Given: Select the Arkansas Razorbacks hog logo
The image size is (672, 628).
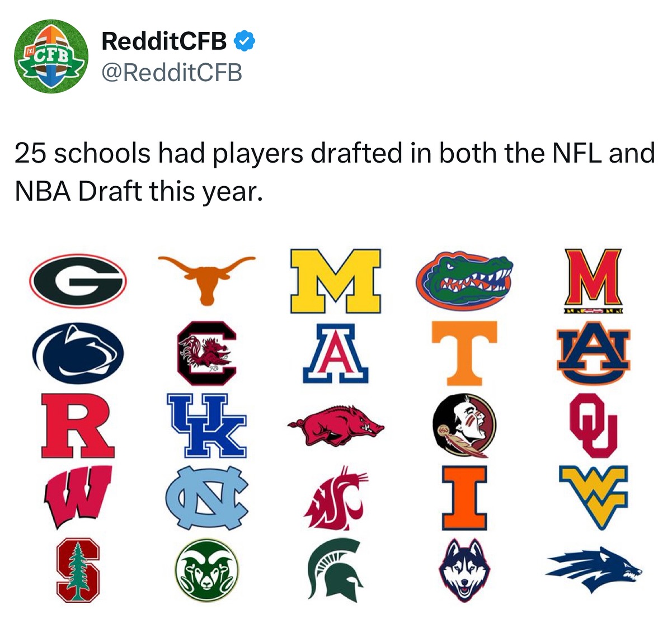Looking at the screenshot, I should (335, 426).
